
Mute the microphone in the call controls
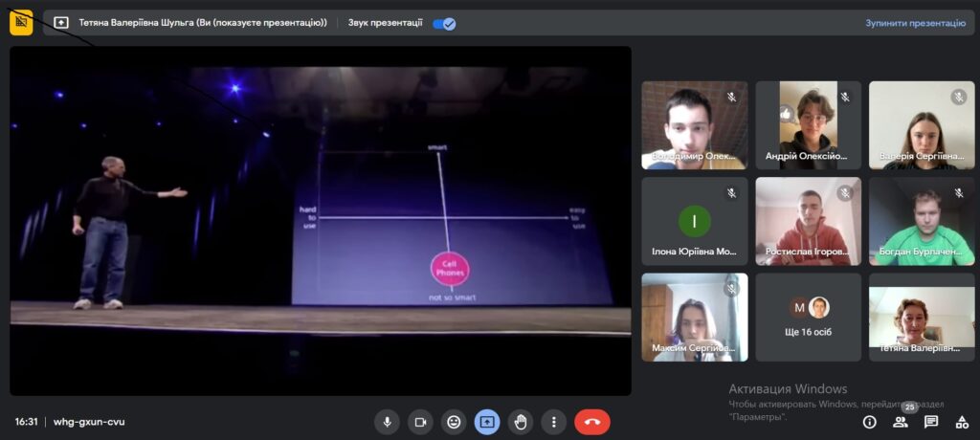(387, 423)
